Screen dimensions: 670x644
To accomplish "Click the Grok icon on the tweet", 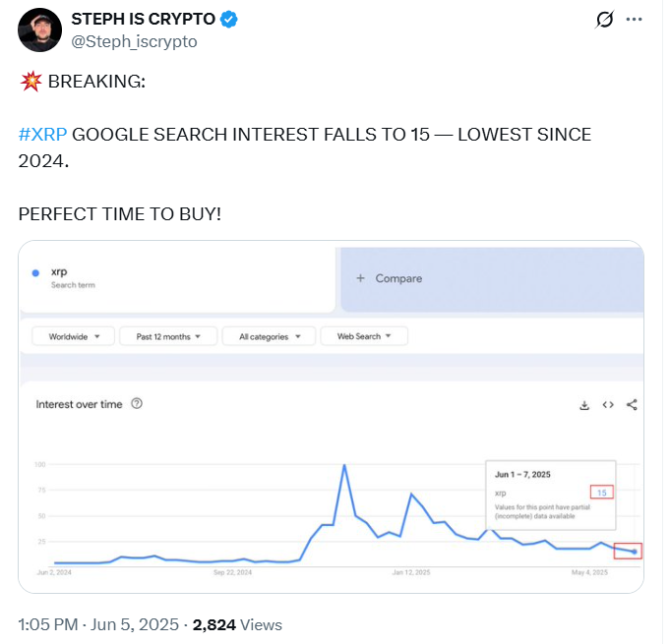I will click(605, 20).
